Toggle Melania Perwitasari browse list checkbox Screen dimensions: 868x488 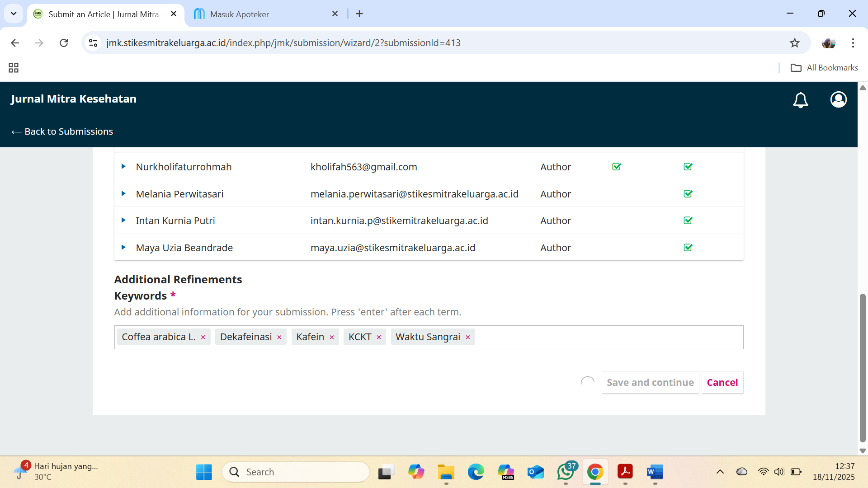(x=688, y=194)
